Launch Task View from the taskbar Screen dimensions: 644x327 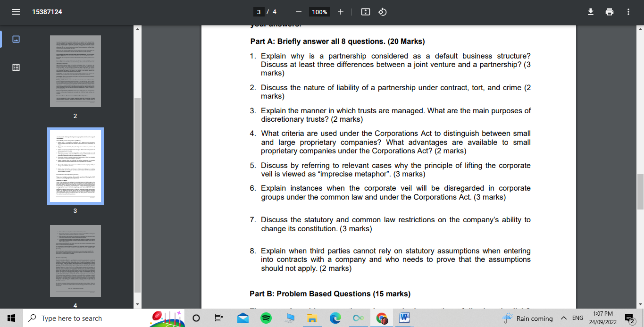click(x=218, y=318)
